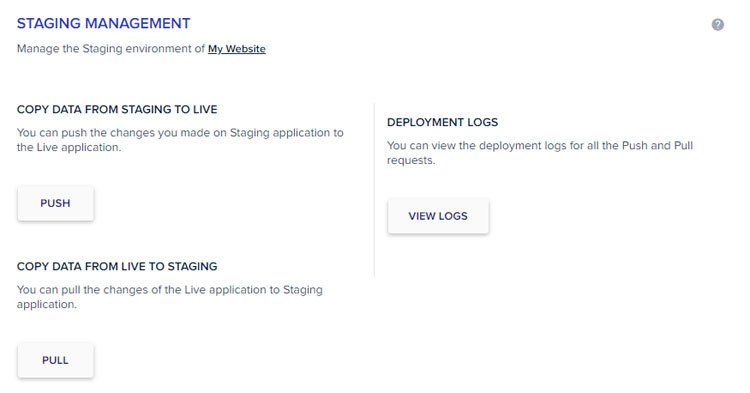Click the vertical divider between columns
The image size is (750, 393).
click(x=375, y=190)
